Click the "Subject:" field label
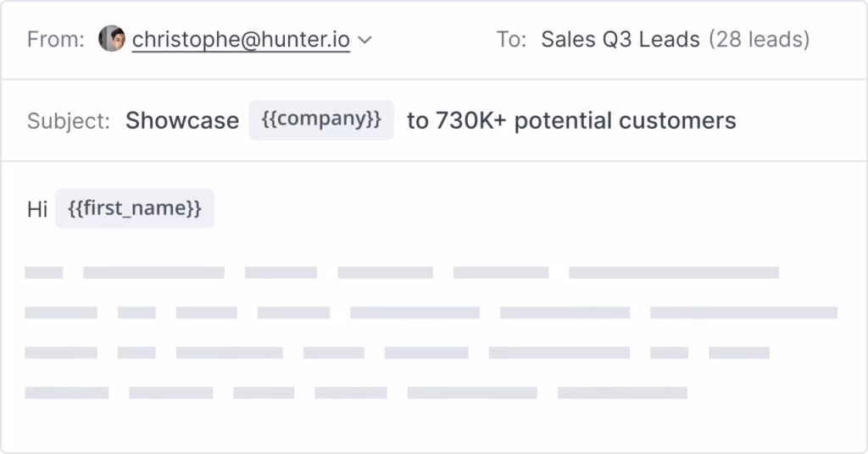Viewport: 868px width, 454px height. pos(69,120)
